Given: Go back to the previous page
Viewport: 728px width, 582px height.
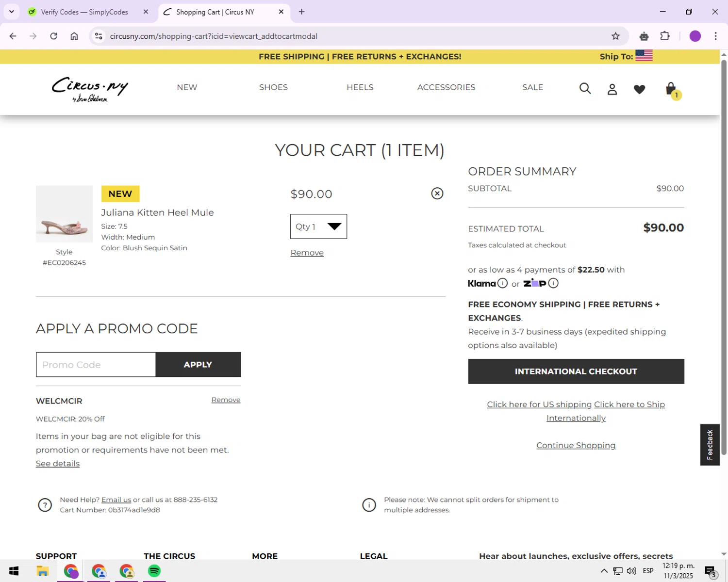Looking at the screenshot, I should point(13,36).
